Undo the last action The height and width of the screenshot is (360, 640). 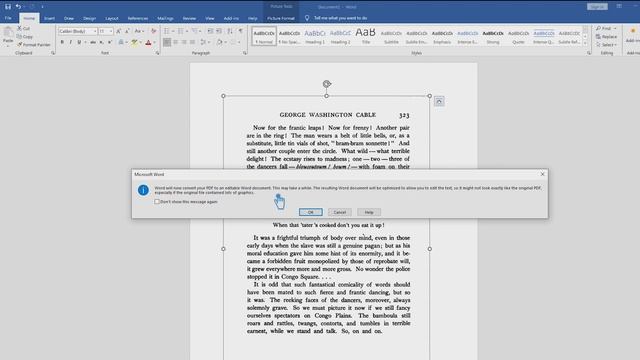pos(18,7)
